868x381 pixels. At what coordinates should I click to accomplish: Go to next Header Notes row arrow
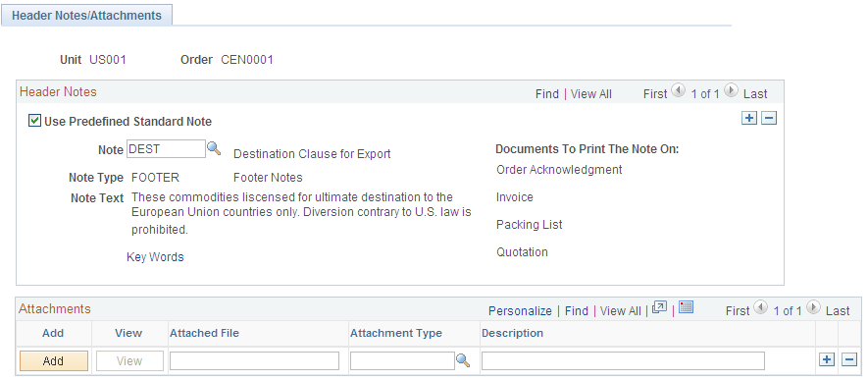[x=732, y=89]
